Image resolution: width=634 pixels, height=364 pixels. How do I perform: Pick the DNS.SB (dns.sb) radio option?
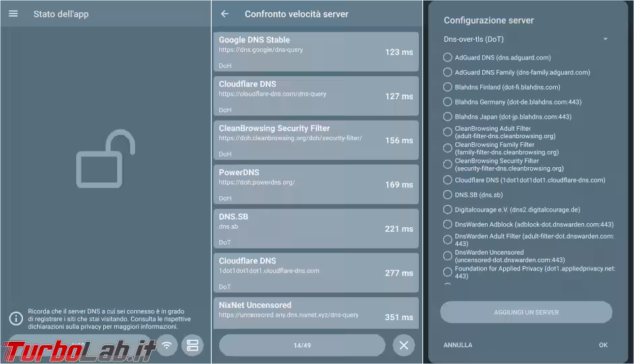[x=447, y=195]
